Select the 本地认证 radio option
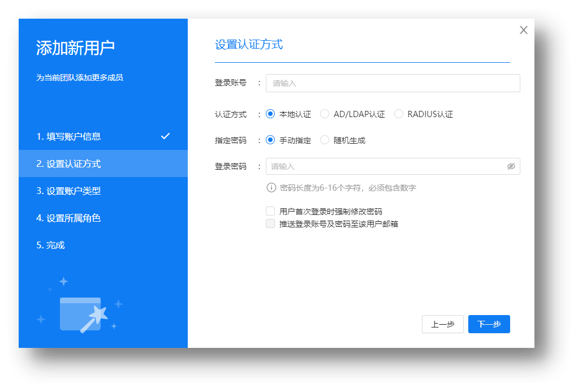 tap(270, 114)
